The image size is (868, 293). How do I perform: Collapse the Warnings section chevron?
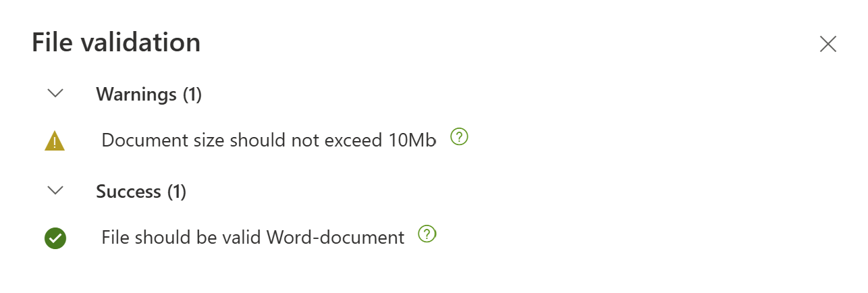(x=56, y=94)
